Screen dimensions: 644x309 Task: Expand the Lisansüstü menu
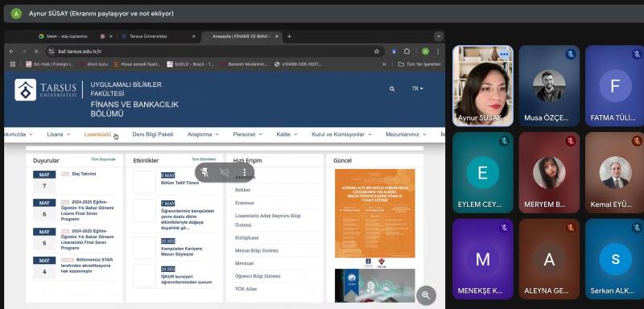click(101, 134)
